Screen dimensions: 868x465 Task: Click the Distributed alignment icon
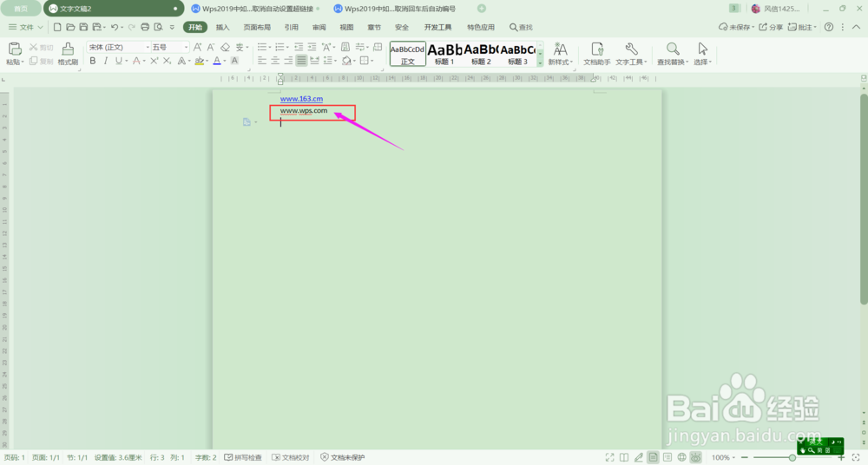pyautogui.click(x=314, y=61)
